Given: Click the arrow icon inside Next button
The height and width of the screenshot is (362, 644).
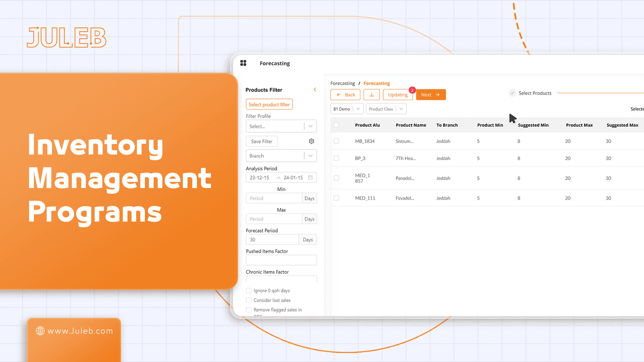Looking at the screenshot, I should point(438,95).
